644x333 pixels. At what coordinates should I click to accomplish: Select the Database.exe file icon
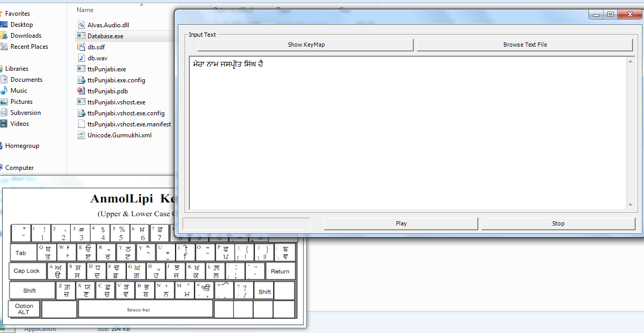(x=81, y=36)
